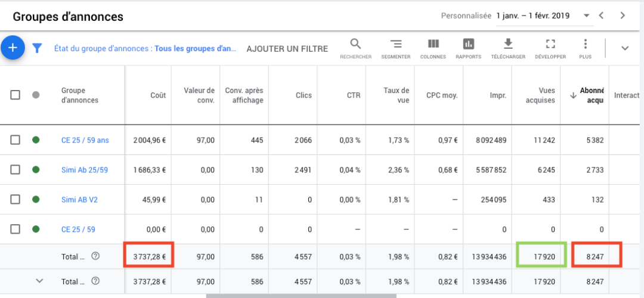Image resolution: width=644 pixels, height=298 pixels.
Task: Expand the second Total row chevron
Action: tap(40, 281)
